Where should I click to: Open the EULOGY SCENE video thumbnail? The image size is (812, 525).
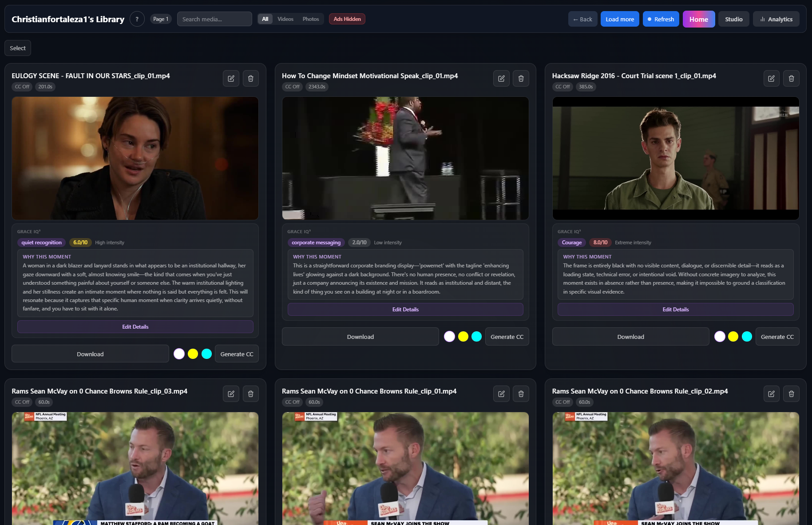click(x=135, y=158)
